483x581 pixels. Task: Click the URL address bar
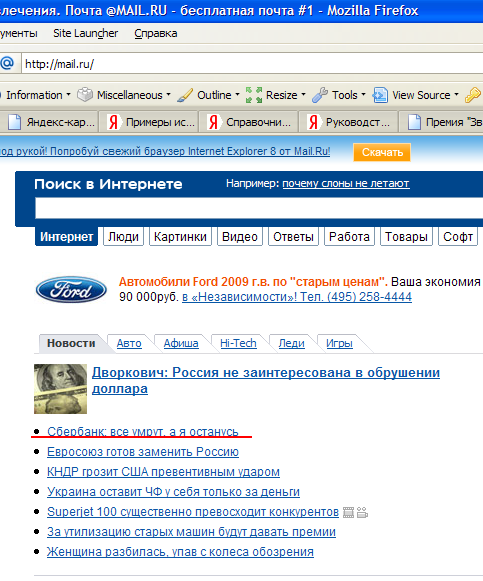(252, 64)
